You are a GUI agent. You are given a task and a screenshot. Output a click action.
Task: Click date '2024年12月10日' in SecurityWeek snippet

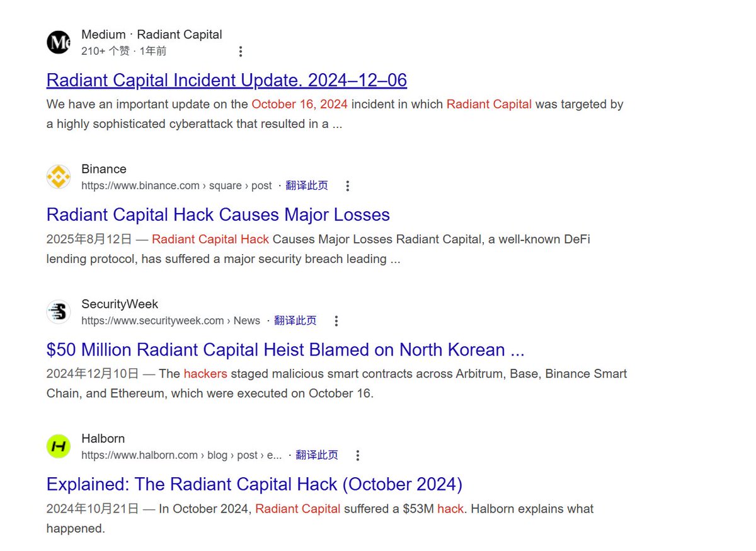[x=93, y=374]
